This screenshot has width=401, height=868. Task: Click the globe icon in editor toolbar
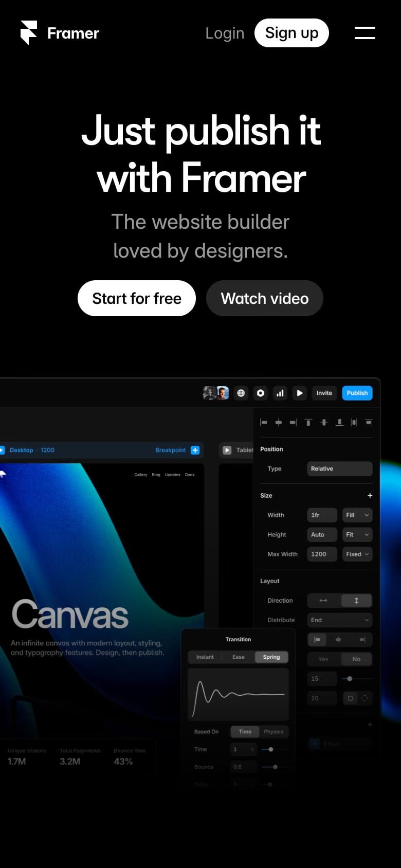pyautogui.click(x=241, y=393)
